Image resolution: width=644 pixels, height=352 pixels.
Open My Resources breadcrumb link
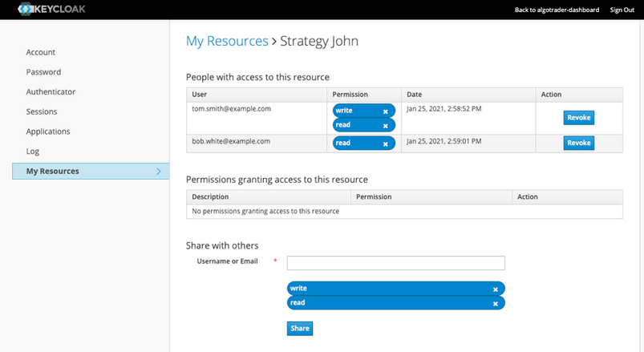point(227,41)
